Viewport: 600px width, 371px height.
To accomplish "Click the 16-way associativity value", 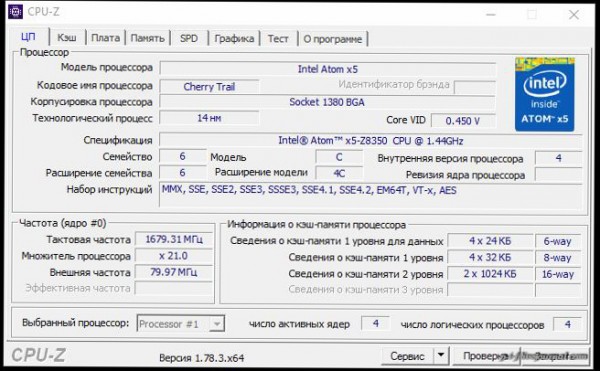I will point(558,274).
